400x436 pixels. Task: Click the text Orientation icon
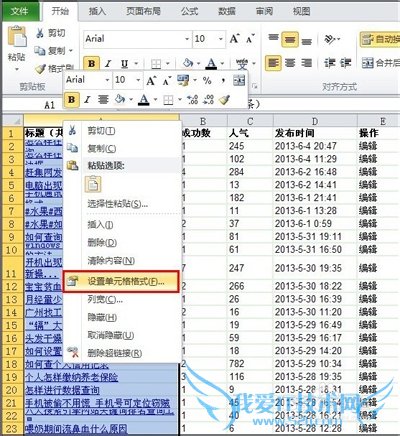click(x=329, y=39)
